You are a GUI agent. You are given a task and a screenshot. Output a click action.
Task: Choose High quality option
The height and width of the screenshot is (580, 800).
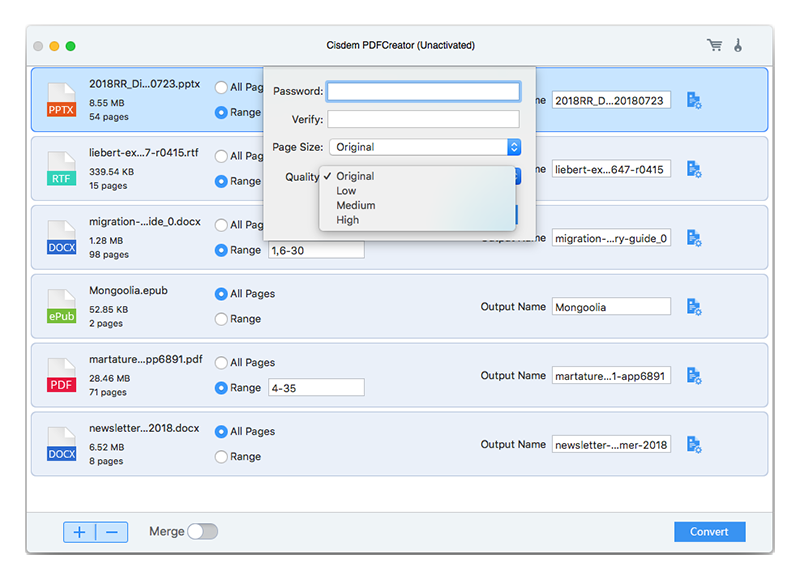(x=417, y=220)
